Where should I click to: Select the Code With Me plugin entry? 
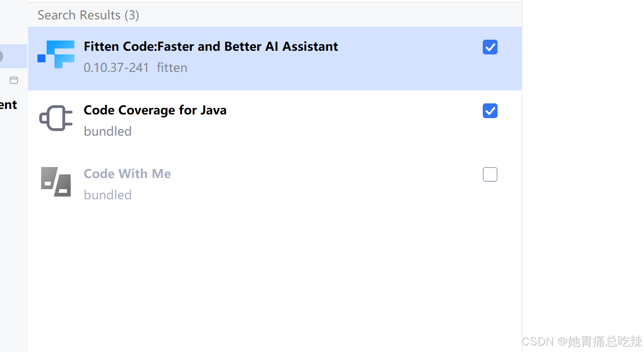click(127, 174)
